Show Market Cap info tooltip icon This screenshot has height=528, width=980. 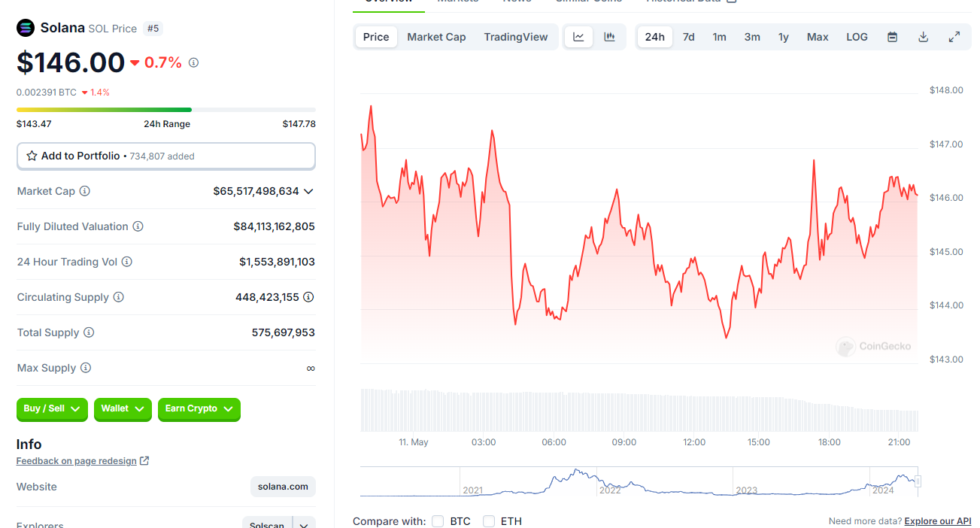point(85,191)
